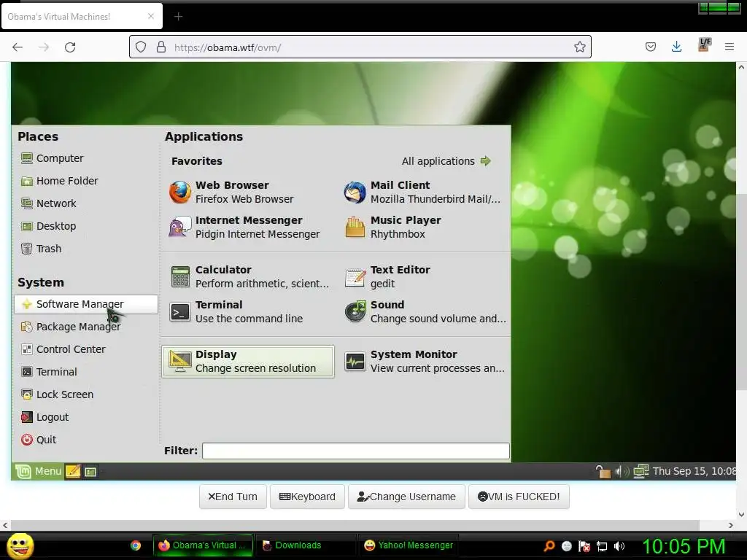Open browser downloads panel

676,47
